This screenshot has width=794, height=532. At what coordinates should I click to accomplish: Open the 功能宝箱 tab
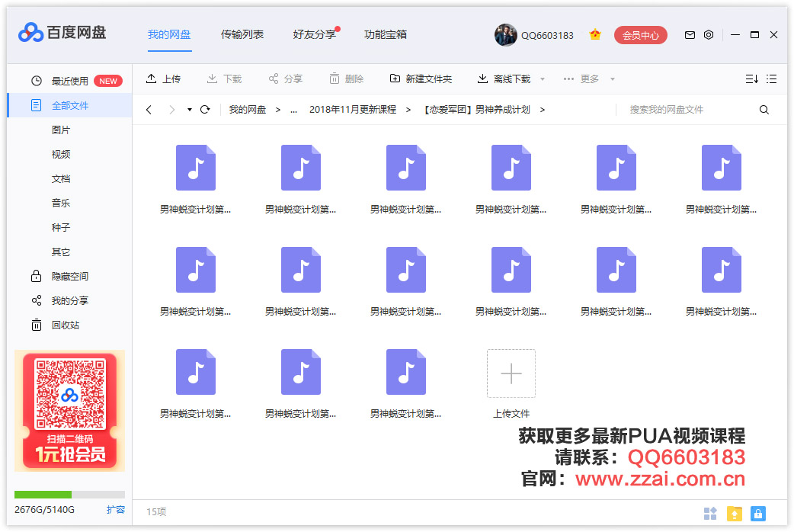pyautogui.click(x=386, y=34)
